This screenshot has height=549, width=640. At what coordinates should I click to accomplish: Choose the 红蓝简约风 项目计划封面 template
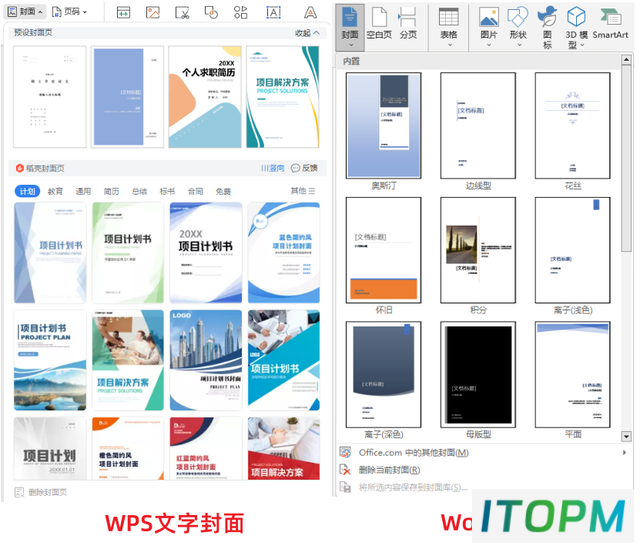click(x=206, y=448)
